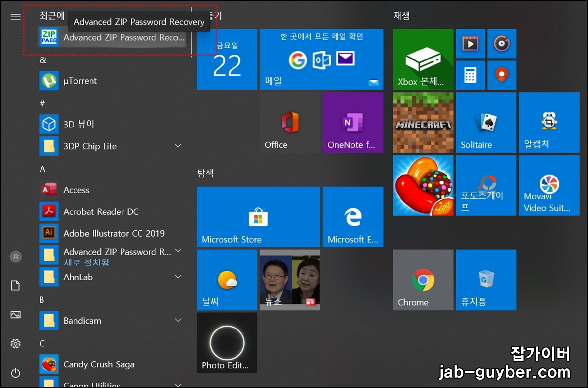Open the Microsoft Edge tile

coord(353,217)
